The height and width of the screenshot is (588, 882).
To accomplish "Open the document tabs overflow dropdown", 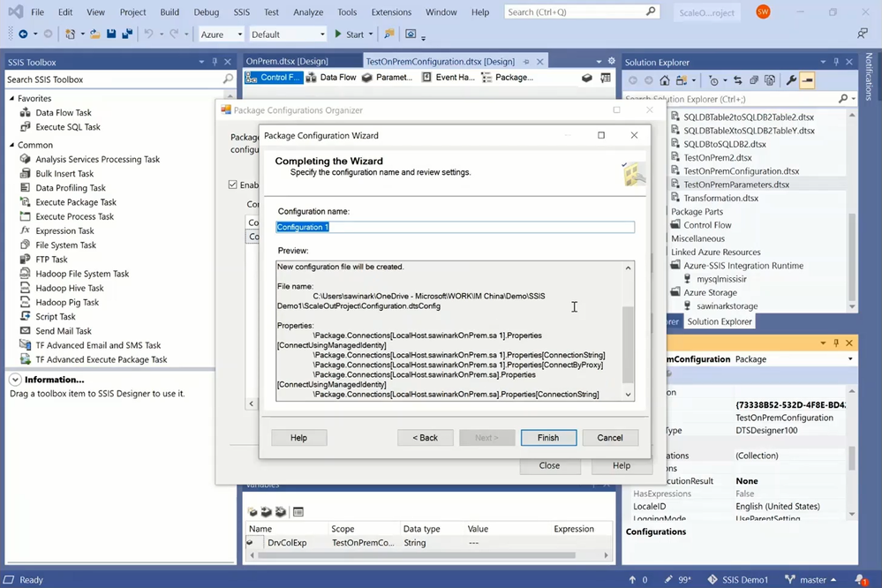I will 599,61.
